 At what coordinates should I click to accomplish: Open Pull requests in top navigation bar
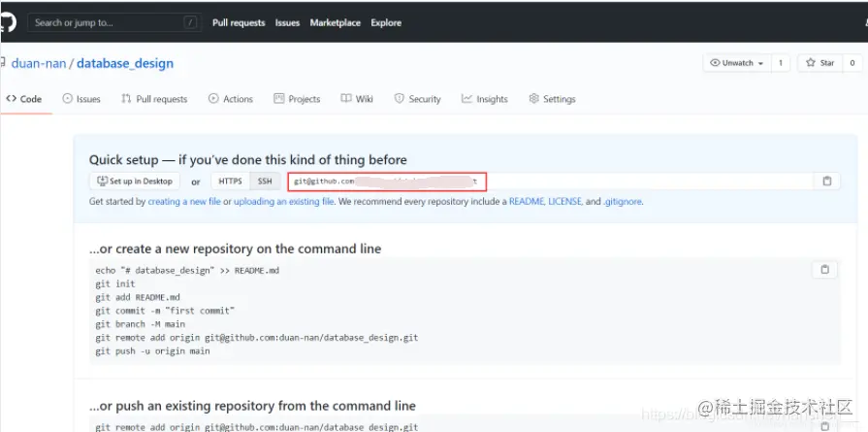coord(239,22)
